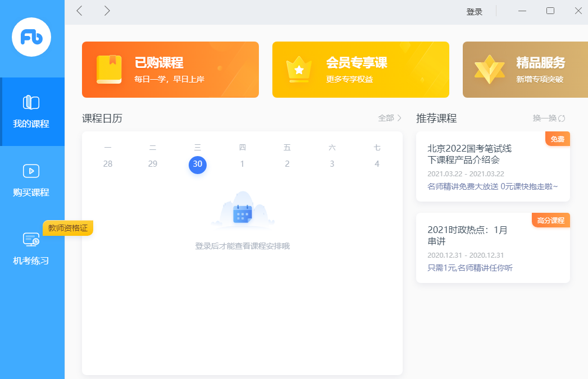Open 我的课程 book icon
Image resolution: width=588 pixels, height=379 pixels.
tap(31, 102)
